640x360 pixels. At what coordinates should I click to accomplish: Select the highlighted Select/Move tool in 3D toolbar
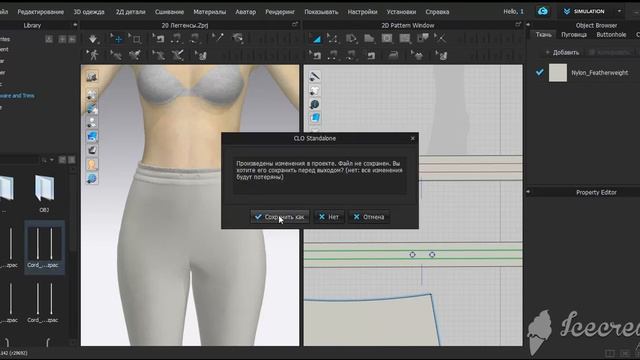[118, 39]
